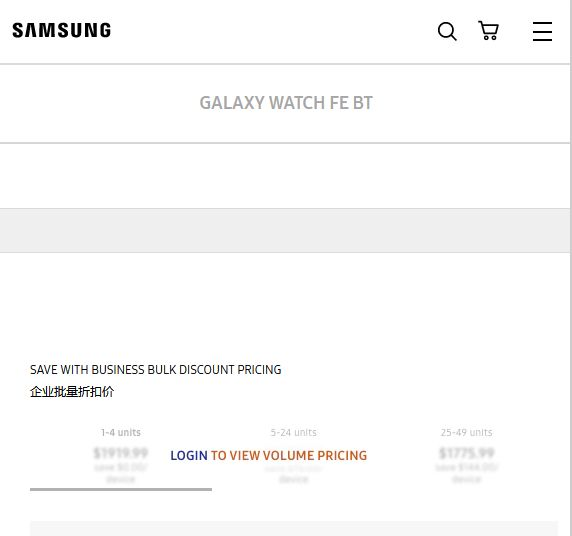
Task: Click the blurred savings text under 1-4 units
Action: point(121,473)
